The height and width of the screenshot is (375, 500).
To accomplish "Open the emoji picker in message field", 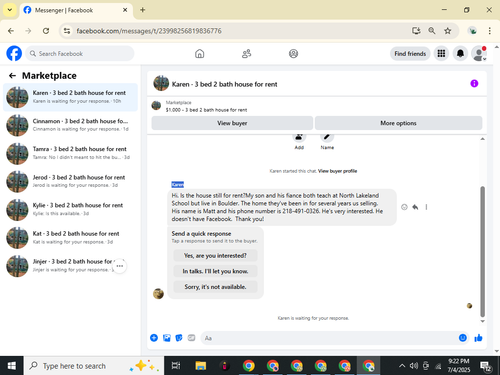I will [463, 338].
